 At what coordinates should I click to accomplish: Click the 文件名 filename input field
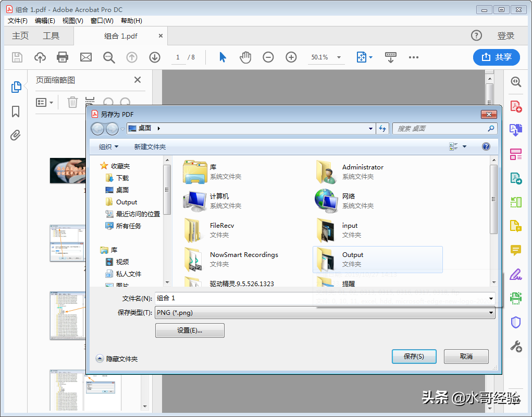click(325, 298)
